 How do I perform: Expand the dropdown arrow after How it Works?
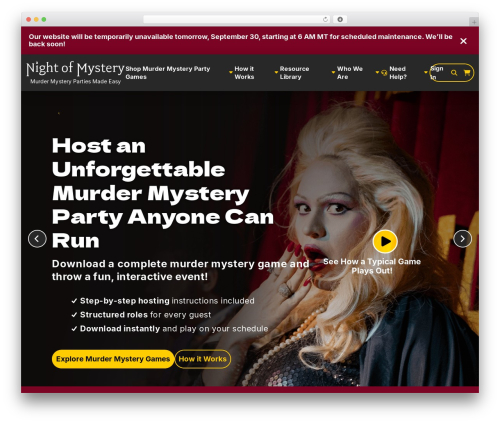pos(276,72)
